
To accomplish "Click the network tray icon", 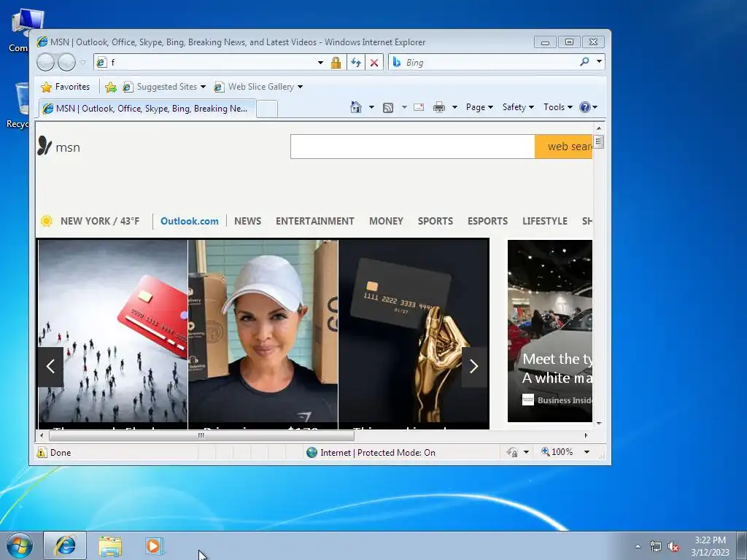I will [x=656, y=547].
